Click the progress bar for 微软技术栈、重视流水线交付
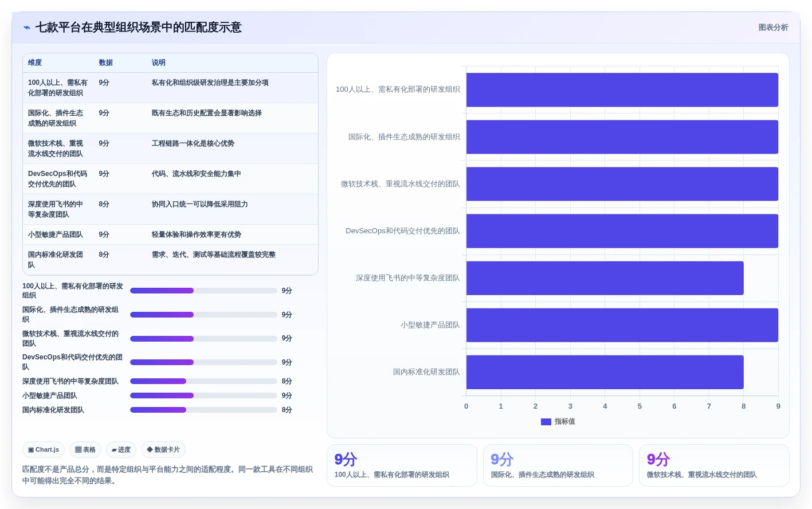 pos(203,339)
